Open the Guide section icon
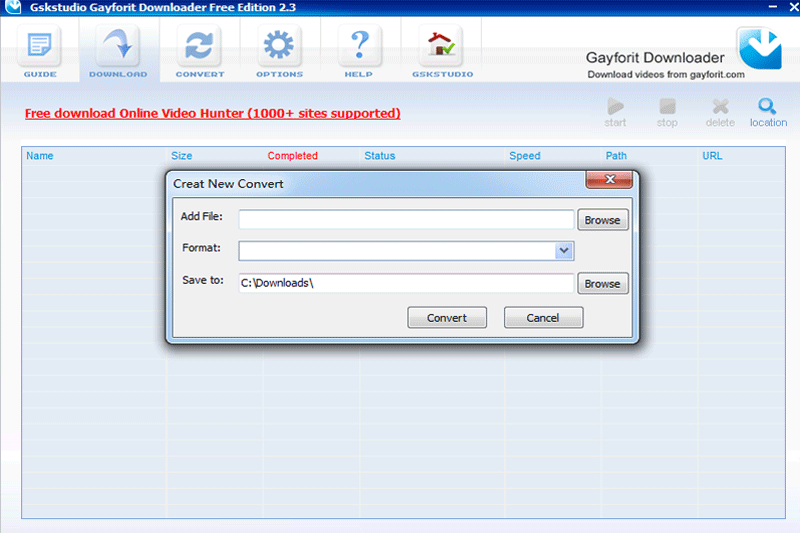This screenshot has width=800, height=533. pos(39,46)
